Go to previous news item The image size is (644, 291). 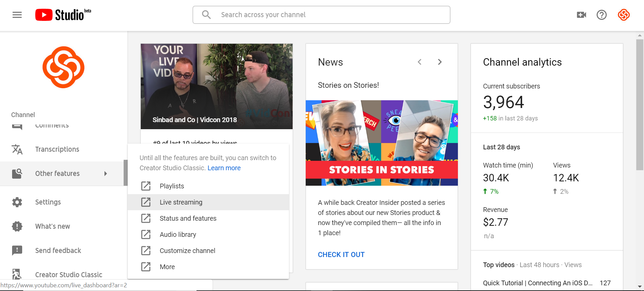pos(420,62)
